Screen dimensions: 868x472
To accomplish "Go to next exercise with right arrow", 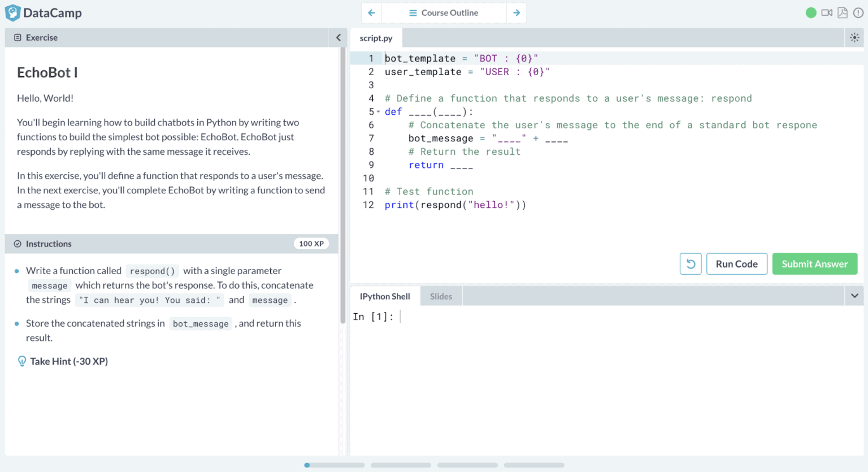I will click(x=517, y=12).
